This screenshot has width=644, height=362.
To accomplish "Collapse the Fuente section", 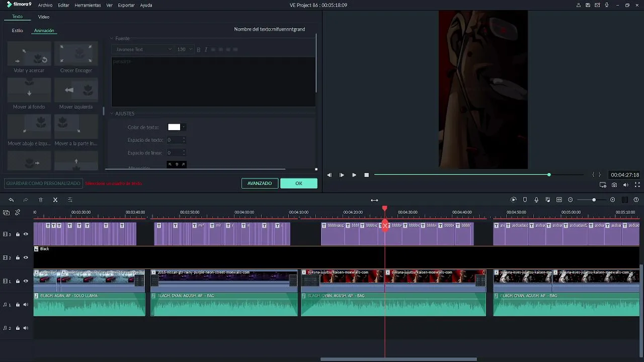I will click(x=112, y=39).
